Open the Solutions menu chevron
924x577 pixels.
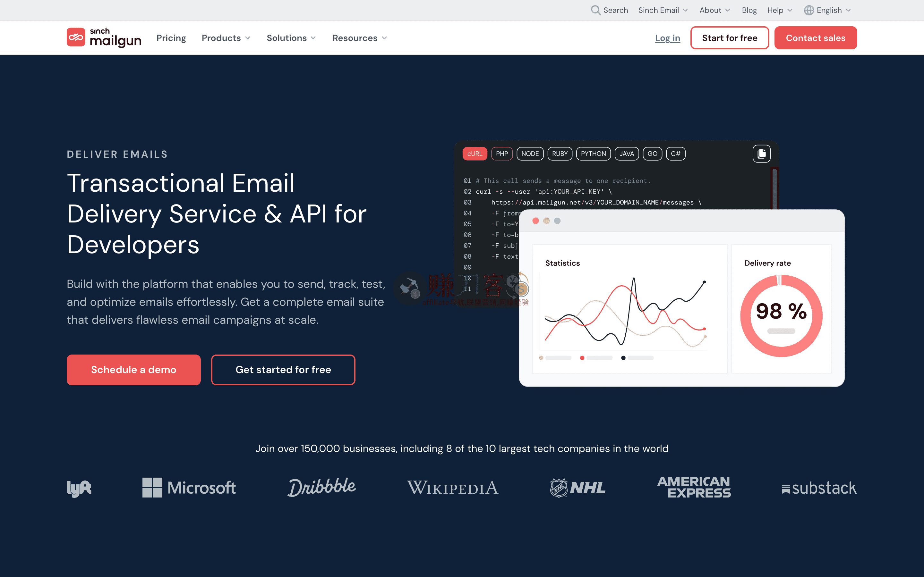[x=313, y=38]
